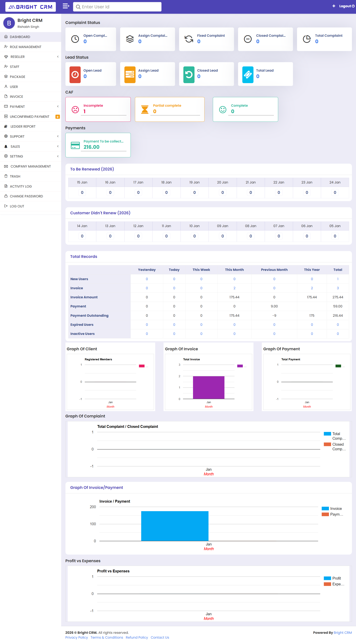This screenshot has height=644, width=356.
Task: Click the Fixed Complaint refresh icon
Action: (x=189, y=39)
